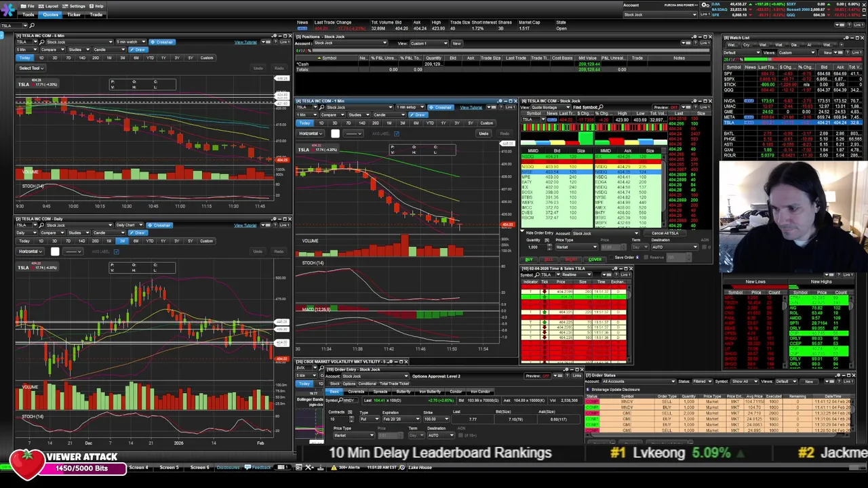Click Link 1 icon in 5 Min chart
Viewport: 868px width, 488px height.
[285, 42]
